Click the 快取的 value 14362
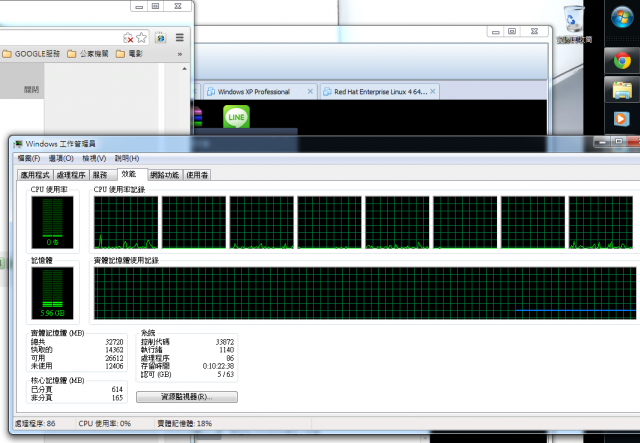Screen dimensions: 640x443 coord(114,350)
